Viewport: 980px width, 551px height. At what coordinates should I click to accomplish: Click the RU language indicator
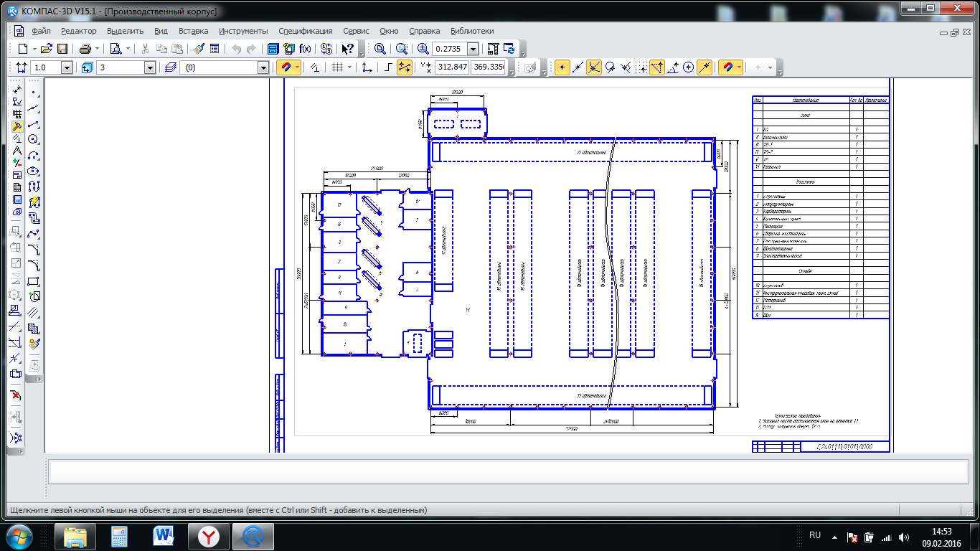click(815, 535)
